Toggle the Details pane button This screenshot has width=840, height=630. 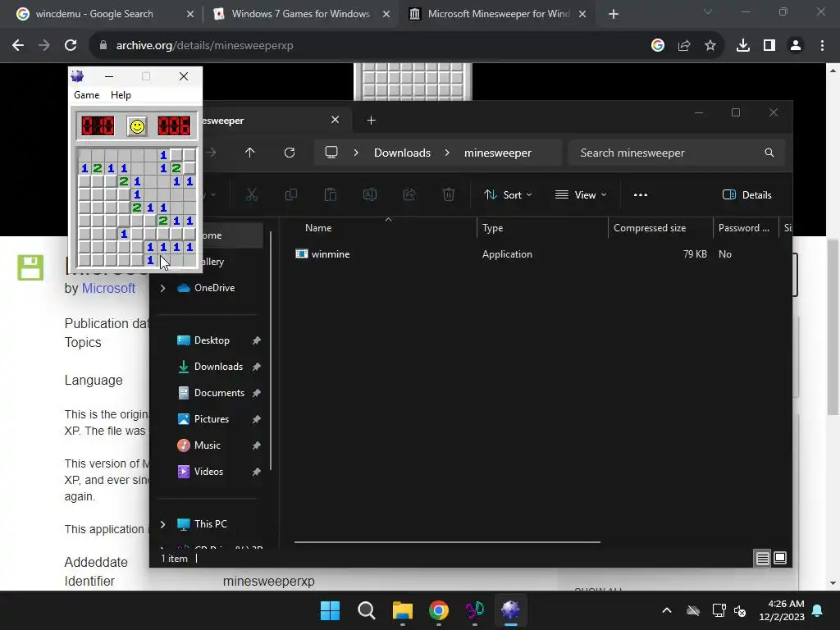(746, 195)
